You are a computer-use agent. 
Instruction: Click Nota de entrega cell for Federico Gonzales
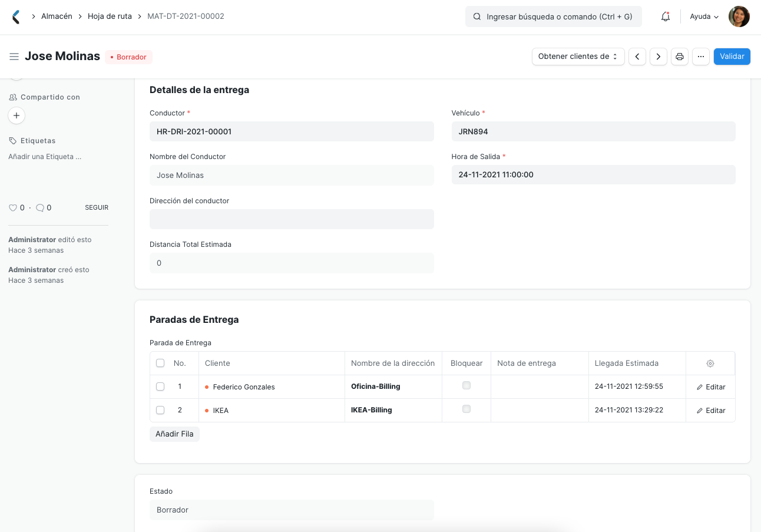[x=540, y=387]
